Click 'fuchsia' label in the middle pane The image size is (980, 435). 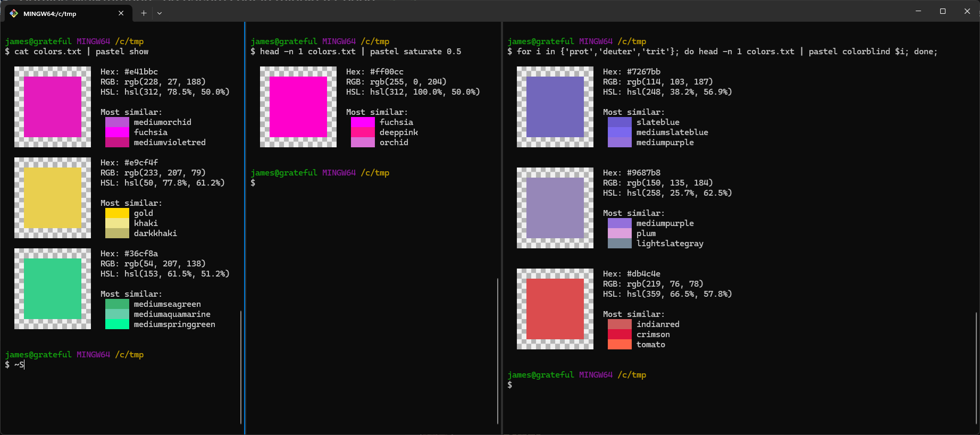pos(396,122)
